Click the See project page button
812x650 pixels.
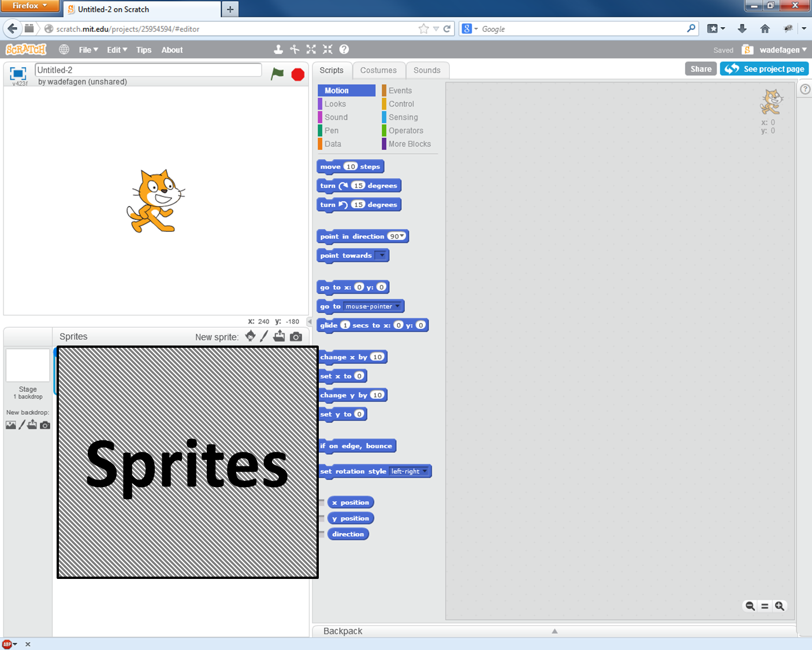pos(764,69)
